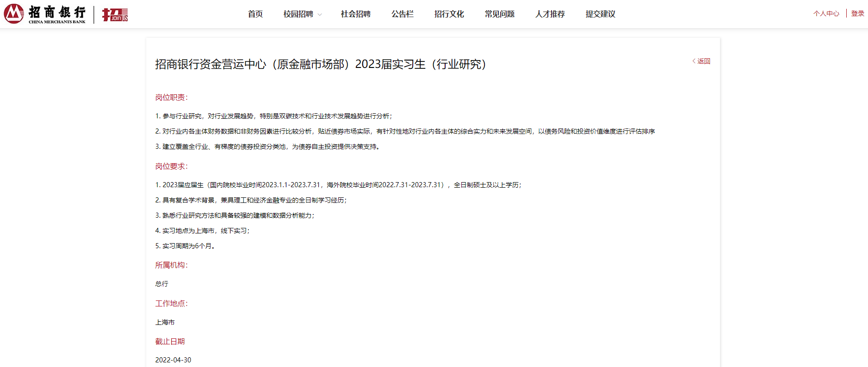Screen dimensions: 868x367
Task: Click the 所属机构 heading
Action: pyautogui.click(x=172, y=265)
